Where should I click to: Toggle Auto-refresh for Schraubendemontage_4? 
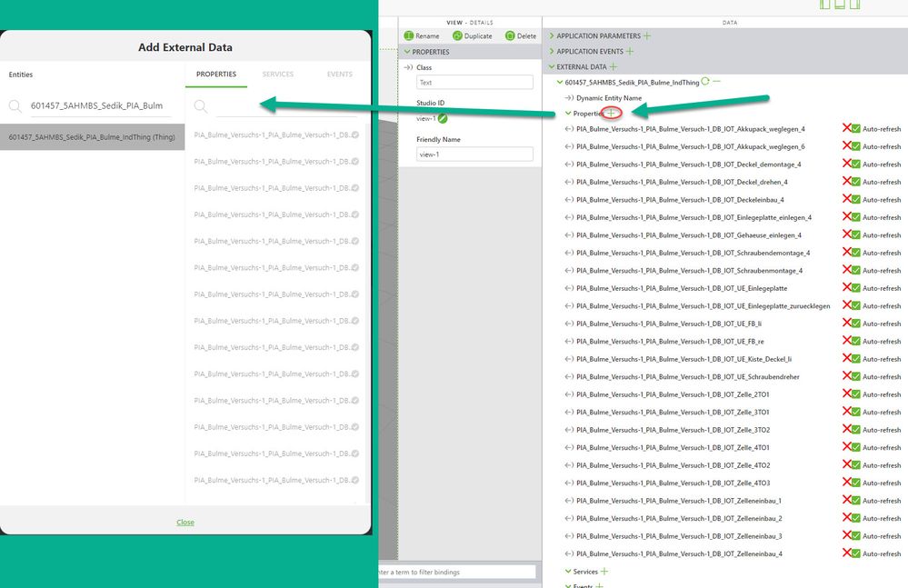pos(856,253)
